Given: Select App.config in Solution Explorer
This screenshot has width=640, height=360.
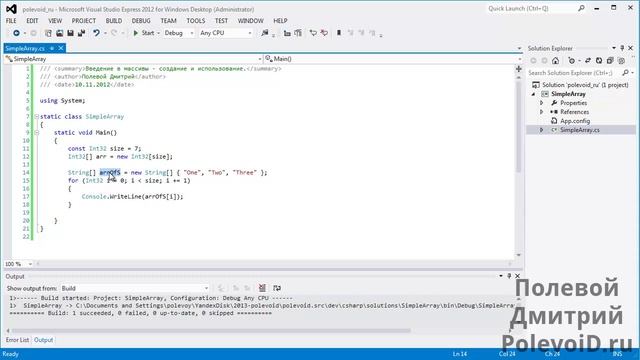Looking at the screenshot, I should pyautogui.click(x=575, y=121).
